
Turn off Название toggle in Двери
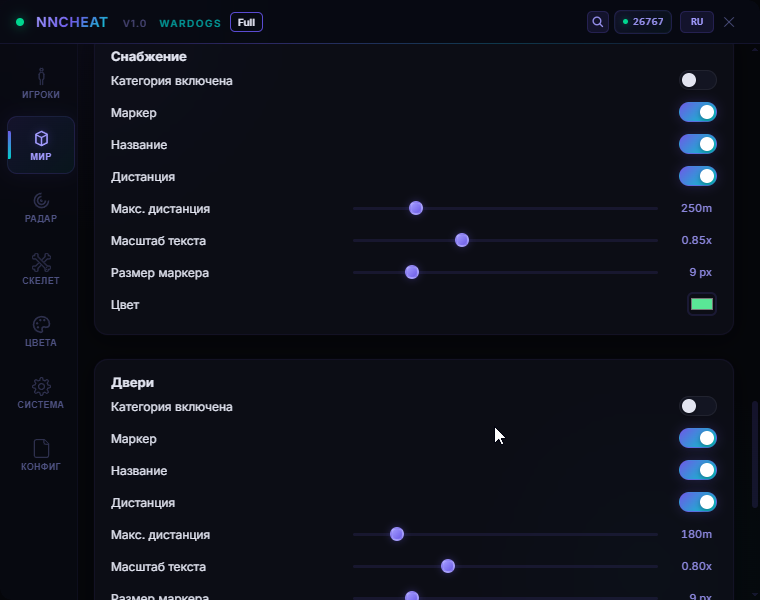click(697, 470)
